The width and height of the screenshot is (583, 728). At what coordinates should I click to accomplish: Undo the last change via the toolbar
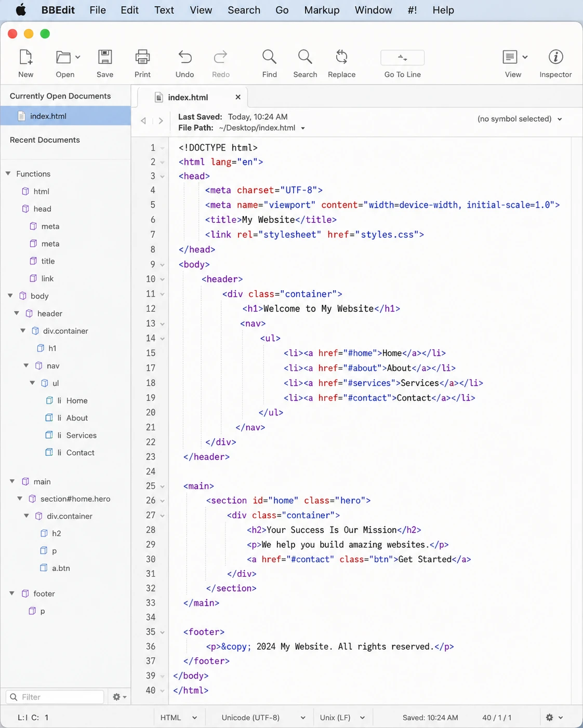[x=185, y=57]
